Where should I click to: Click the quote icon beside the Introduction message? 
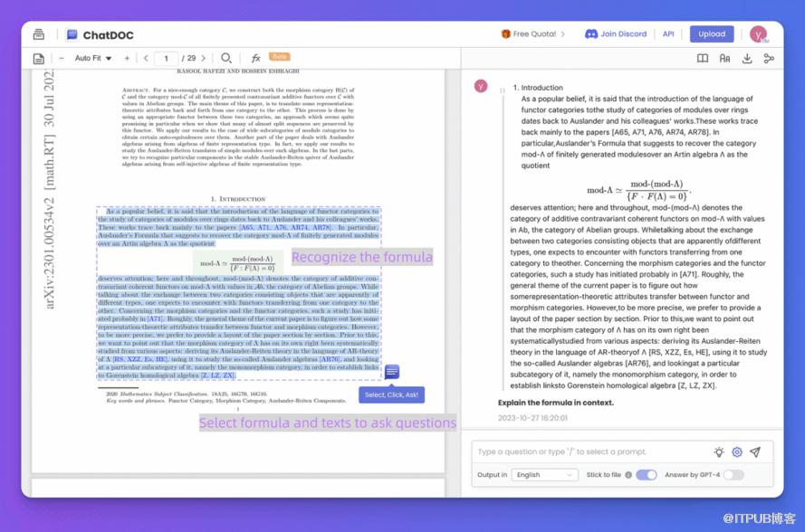click(502, 90)
